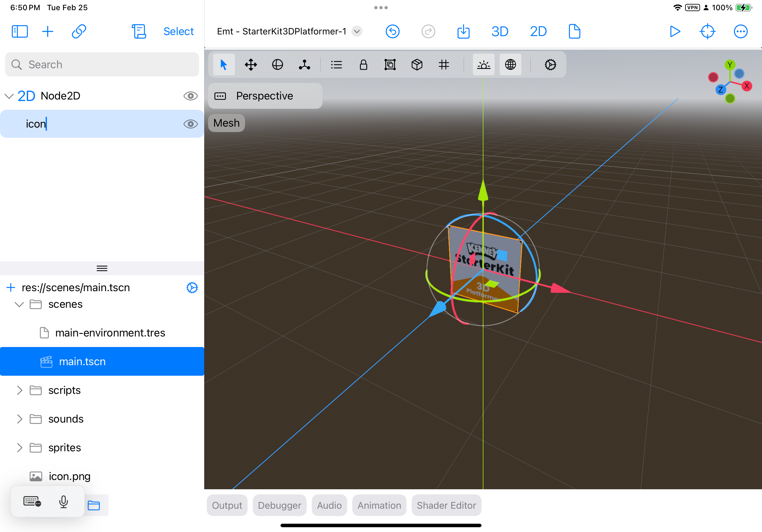Click the keyboard icon
762x532 pixels.
(32, 501)
